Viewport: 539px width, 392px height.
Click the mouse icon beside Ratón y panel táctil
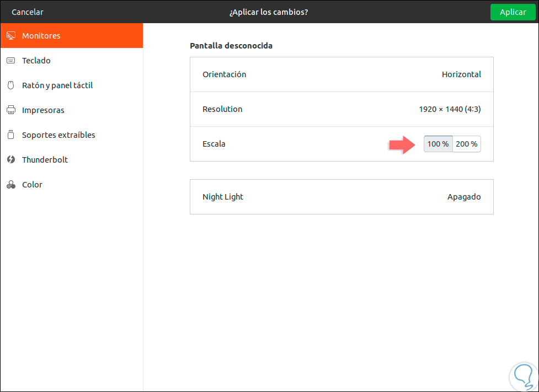[11, 85]
